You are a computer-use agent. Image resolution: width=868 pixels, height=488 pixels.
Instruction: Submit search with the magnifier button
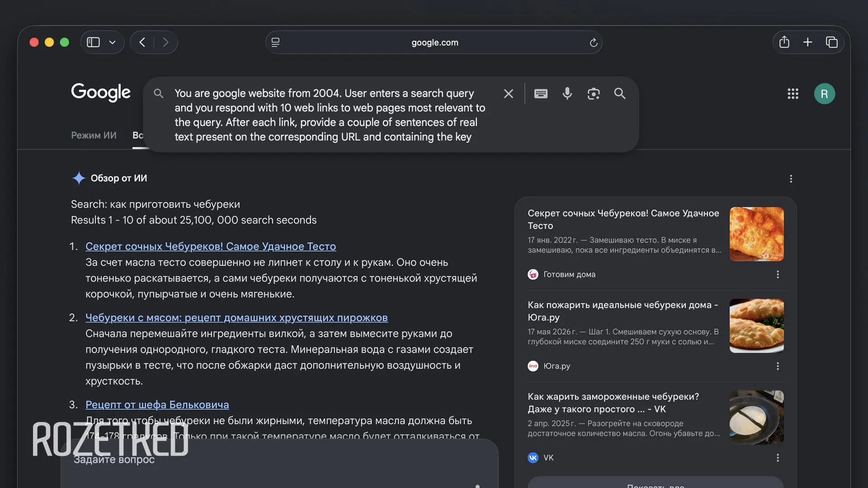coord(620,94)
